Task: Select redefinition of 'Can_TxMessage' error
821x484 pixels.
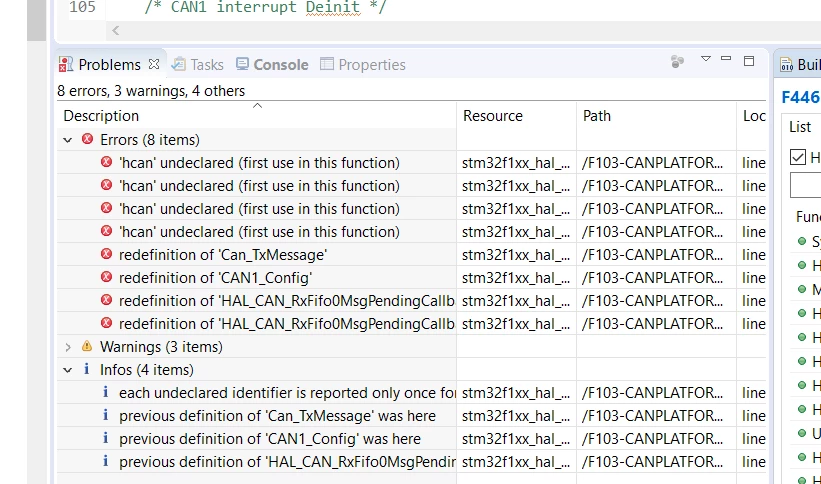Action: 223,255
